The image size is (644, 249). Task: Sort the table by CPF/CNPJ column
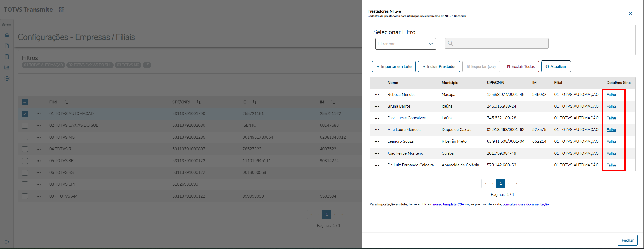click(198, 102)
